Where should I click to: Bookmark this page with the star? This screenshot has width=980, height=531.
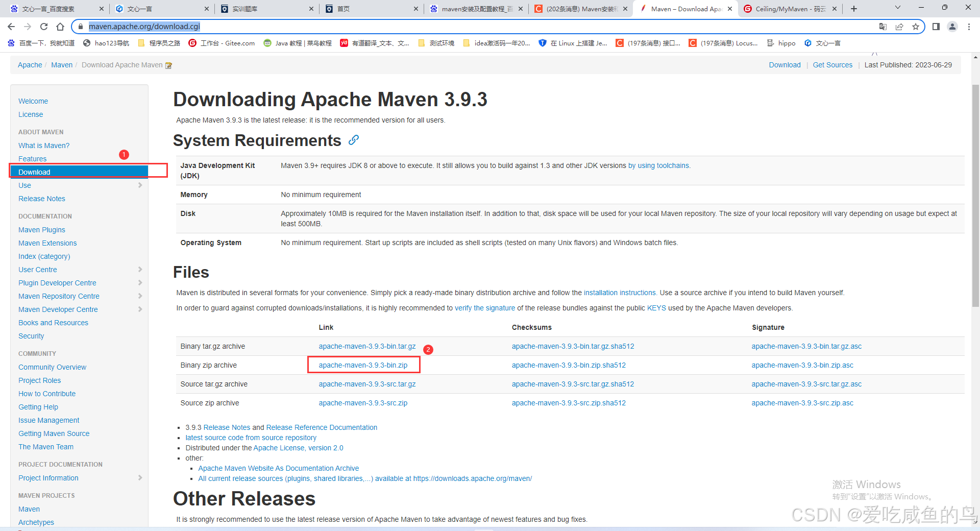[x=916, y=27]
